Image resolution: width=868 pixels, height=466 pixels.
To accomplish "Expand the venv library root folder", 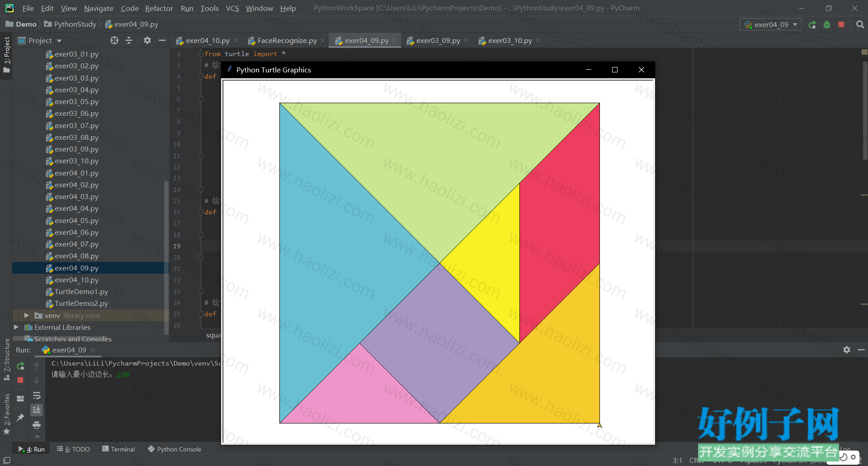I will (26, 315).
